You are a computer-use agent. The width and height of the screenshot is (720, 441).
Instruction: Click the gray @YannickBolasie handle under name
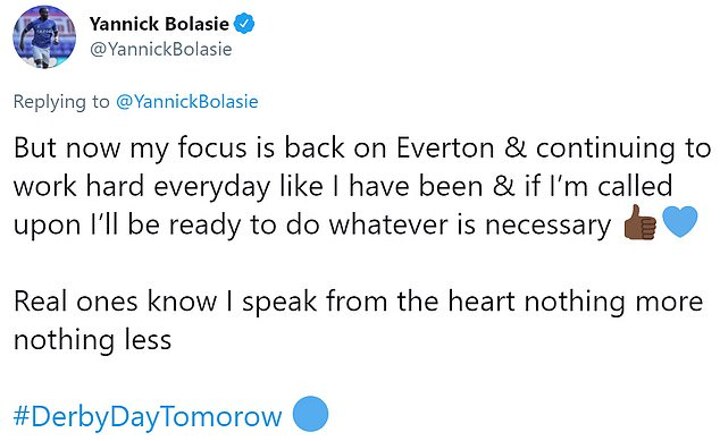pos(161,49)
